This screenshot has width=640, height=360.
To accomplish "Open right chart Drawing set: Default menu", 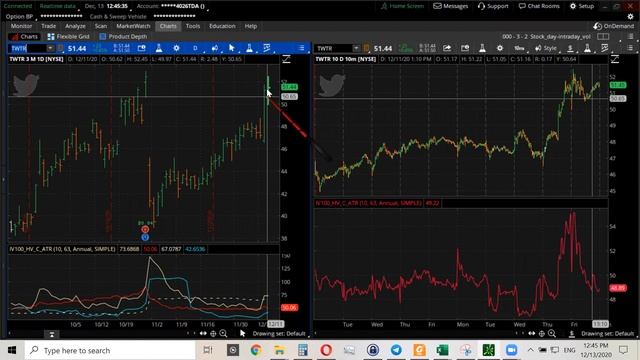I will [607, 333].
